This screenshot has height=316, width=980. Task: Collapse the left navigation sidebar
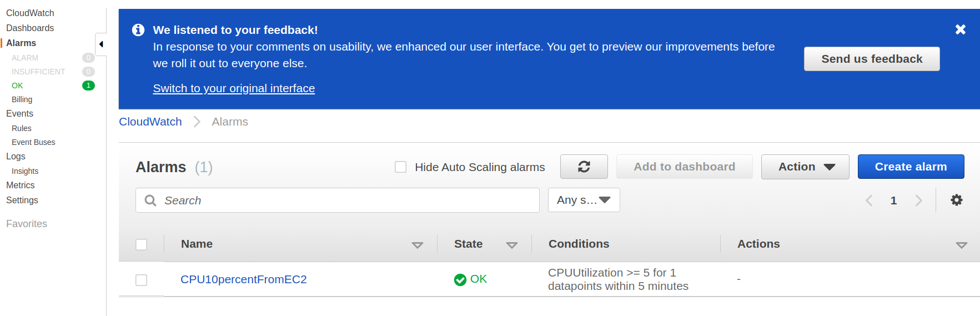(101, 44)
